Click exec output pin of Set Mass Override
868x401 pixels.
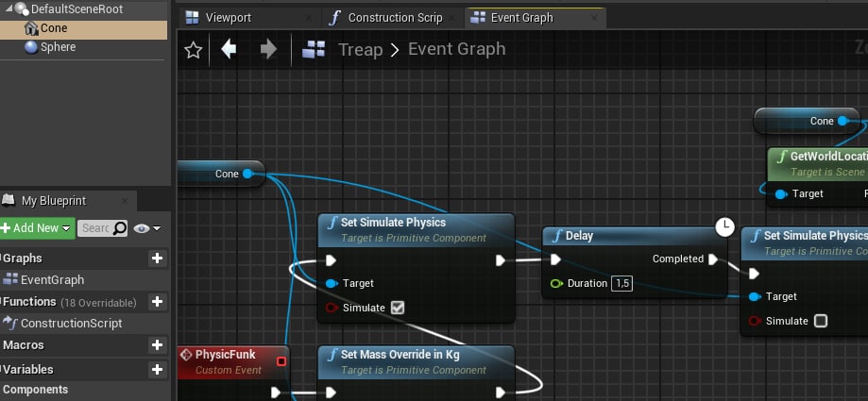click(x=501, y=393)
